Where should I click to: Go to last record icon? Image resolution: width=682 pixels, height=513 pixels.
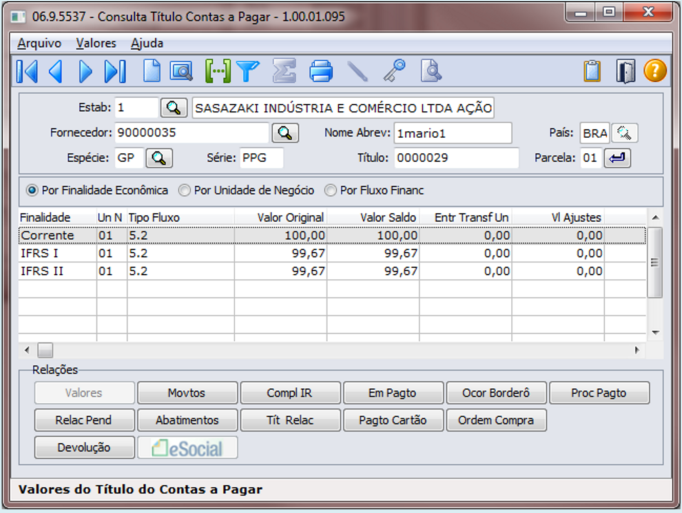point(115,71)
